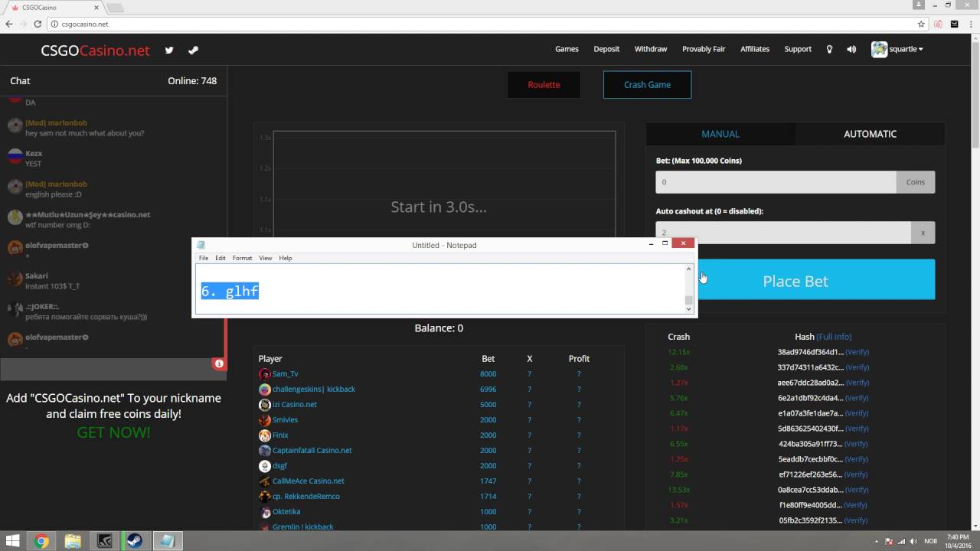The width and height of the screenshot is (980, 551).
Task: Click the Notepad title bar icon
Action: coord(201,245)
